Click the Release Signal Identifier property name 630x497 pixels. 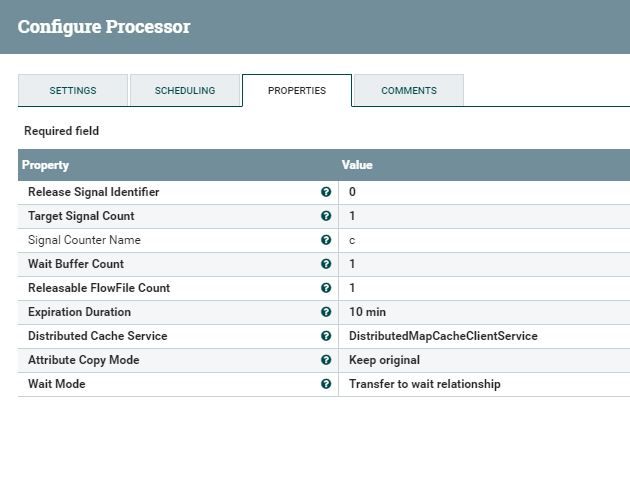[x=94, y=192]
